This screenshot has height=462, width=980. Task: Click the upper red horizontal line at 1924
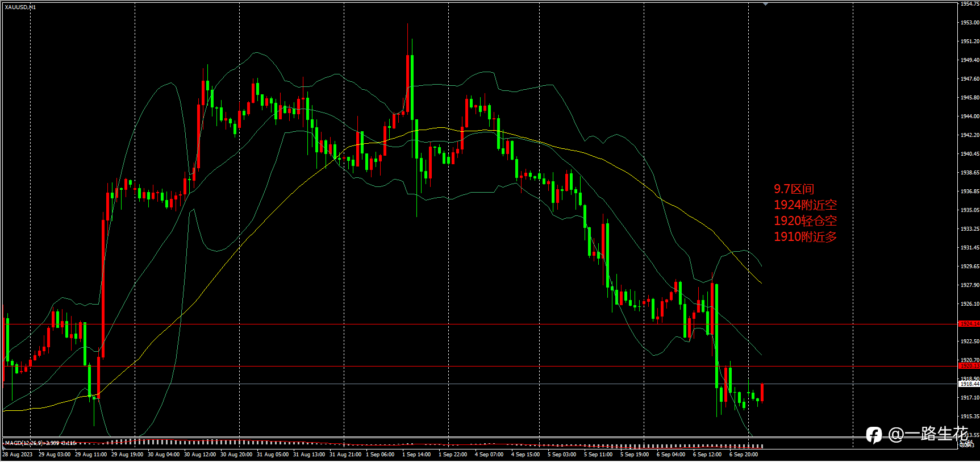tap(480, 324)
